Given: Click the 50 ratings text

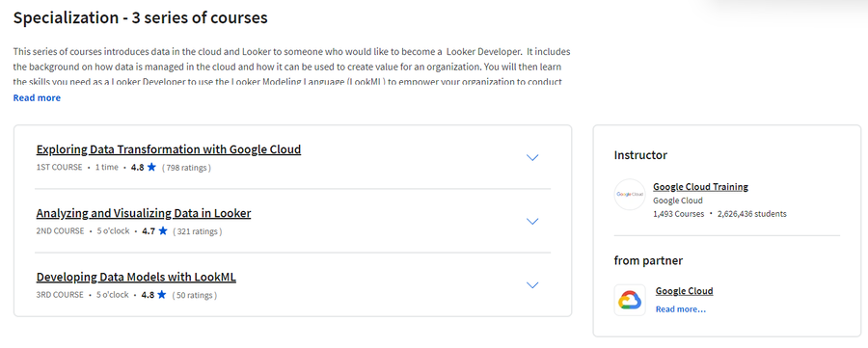Looking at the screenshot, I should (194, 295).
